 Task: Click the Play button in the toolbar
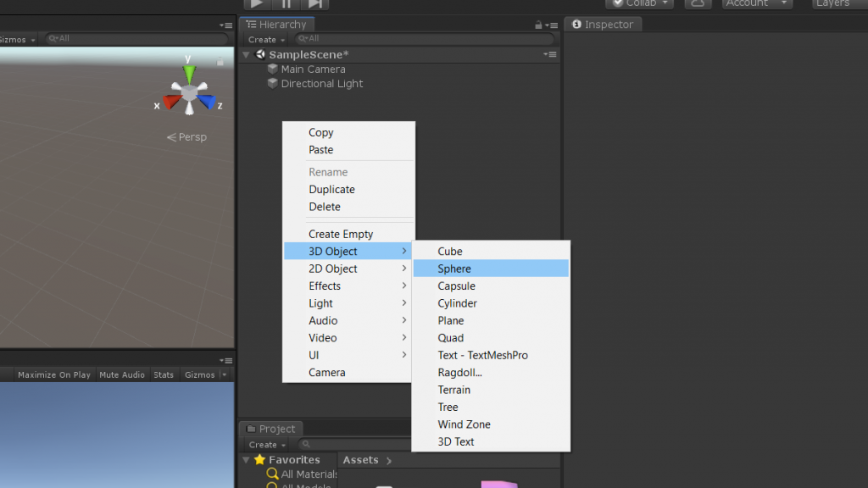pos(256,3)
